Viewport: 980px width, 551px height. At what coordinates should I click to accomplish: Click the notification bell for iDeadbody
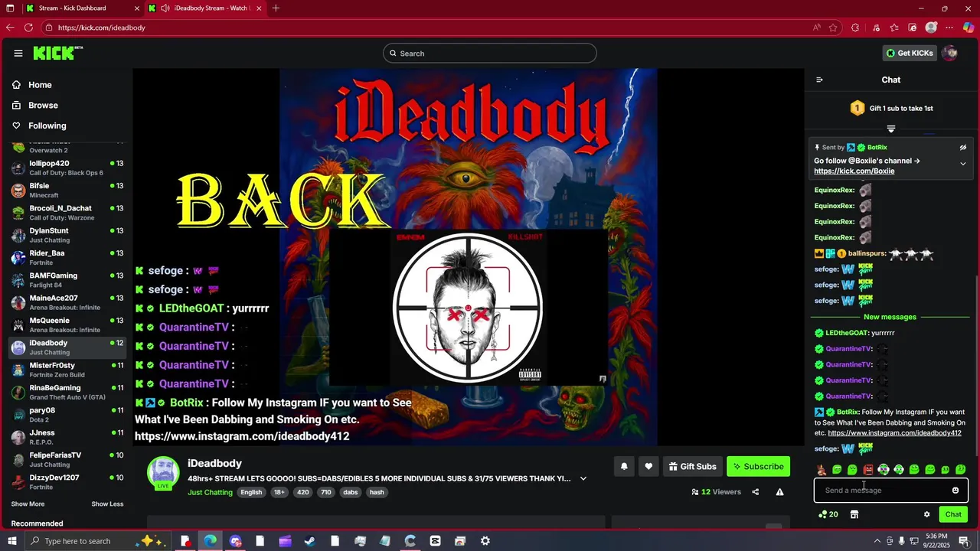click(624, 466)
